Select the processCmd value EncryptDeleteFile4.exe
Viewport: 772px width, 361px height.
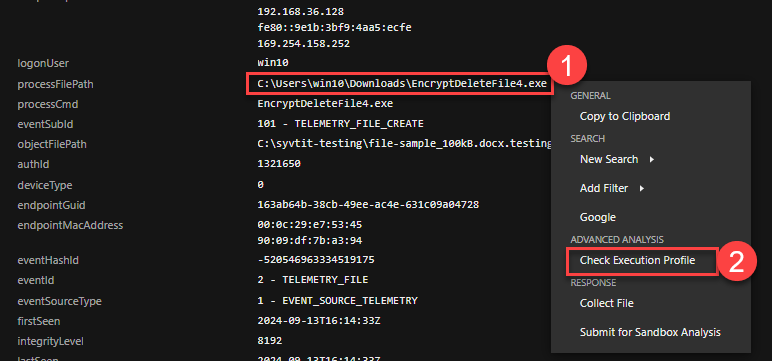click(325, 104)
